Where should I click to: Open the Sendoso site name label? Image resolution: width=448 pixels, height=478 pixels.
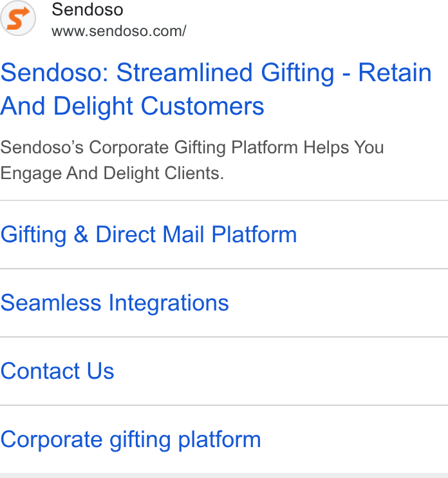[x=88, y=10]
